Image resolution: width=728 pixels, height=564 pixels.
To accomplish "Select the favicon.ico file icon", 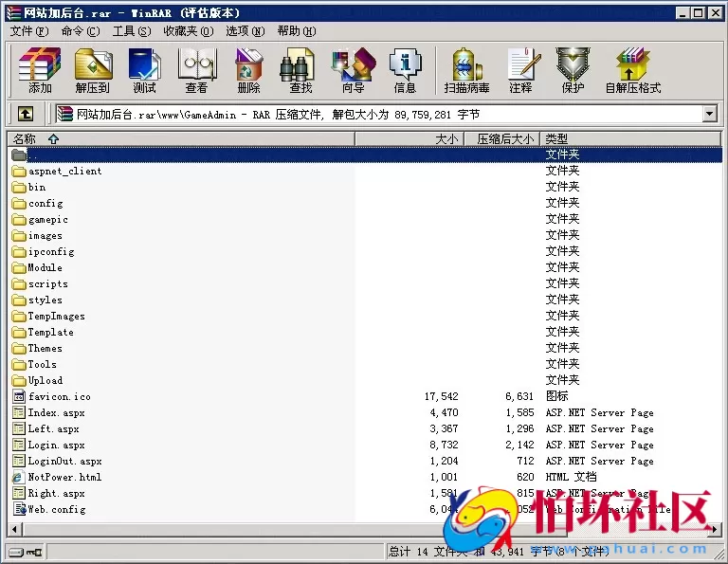I will pos(19,396).
